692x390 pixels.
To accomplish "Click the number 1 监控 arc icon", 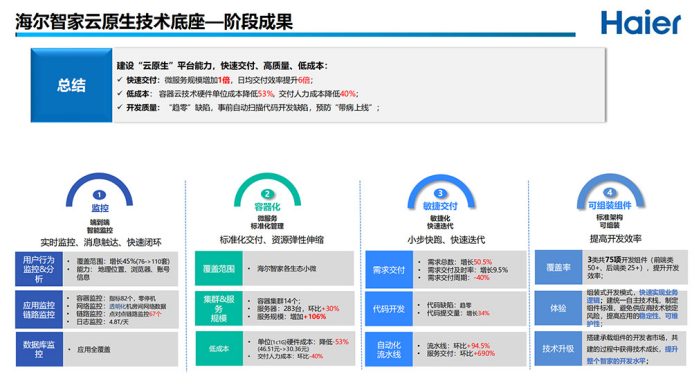I will [99, 193].
